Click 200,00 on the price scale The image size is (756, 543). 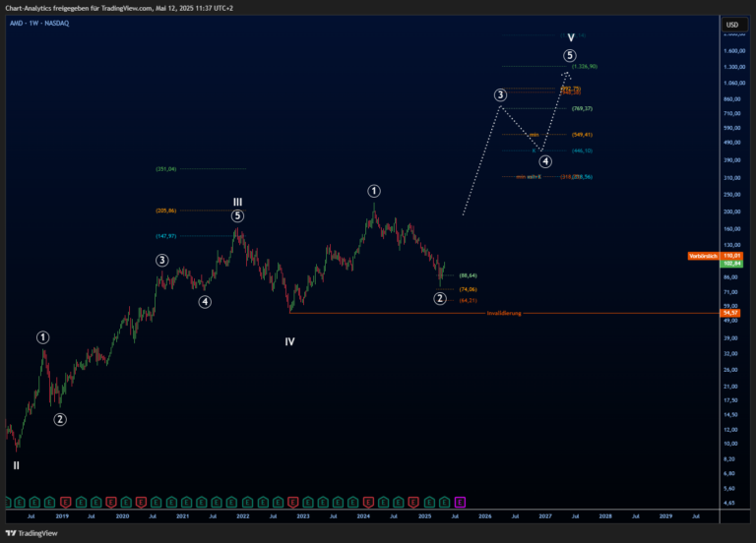732,212
